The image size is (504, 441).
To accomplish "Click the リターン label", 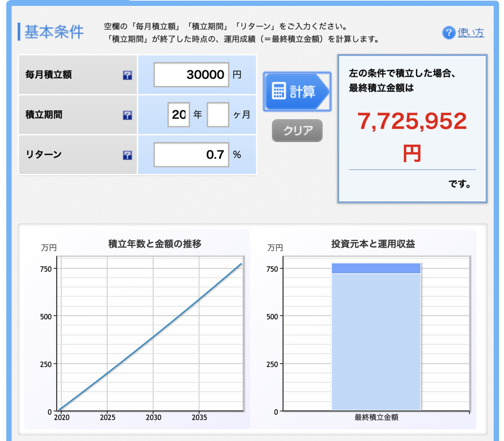I will [44, 154].
